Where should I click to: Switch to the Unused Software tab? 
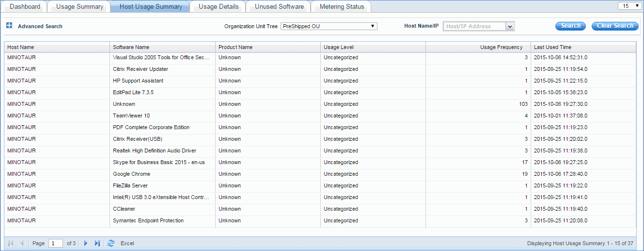point(279,7)
